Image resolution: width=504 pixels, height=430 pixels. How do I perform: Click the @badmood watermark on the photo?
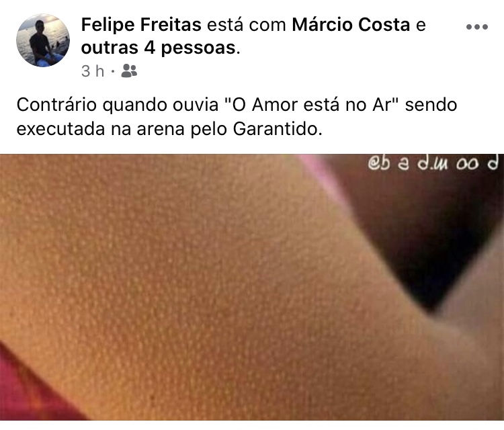tap(433, 163)
